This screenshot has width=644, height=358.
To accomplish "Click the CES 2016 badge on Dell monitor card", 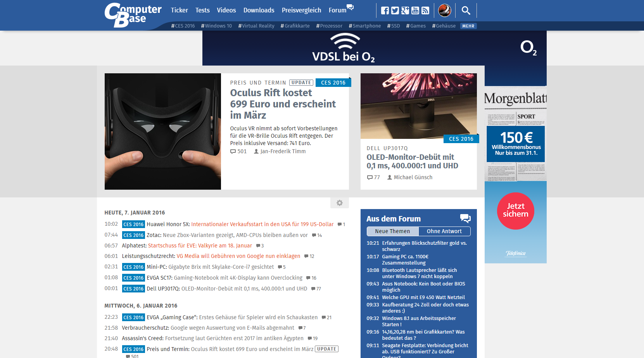I will (461, 139).
